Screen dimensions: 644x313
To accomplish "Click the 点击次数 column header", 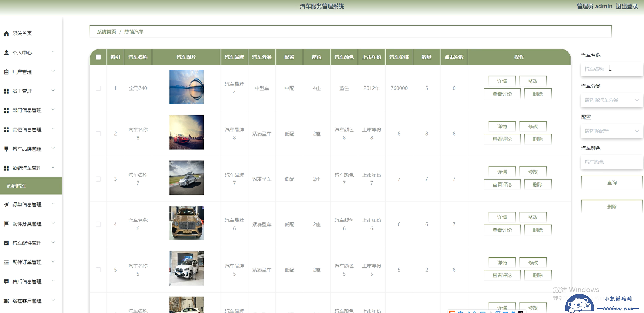I will pyautogui.click(x=454, y=57).
